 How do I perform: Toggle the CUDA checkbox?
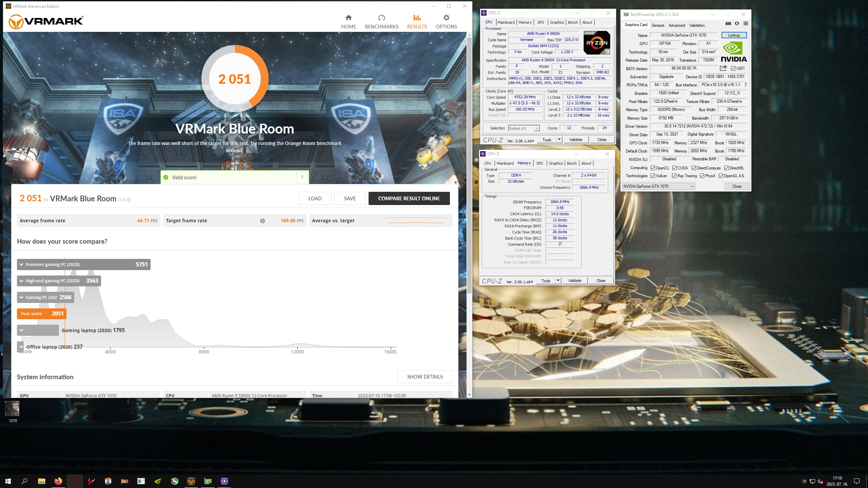(x=674, y=168)
